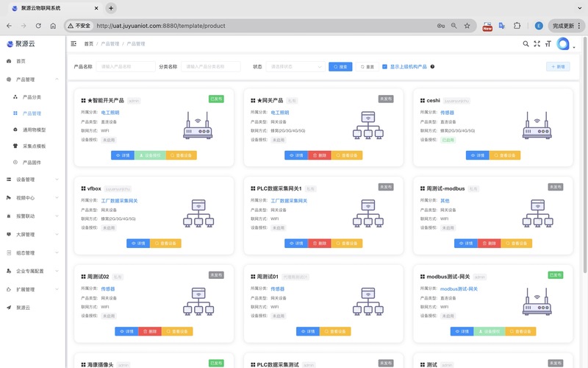Open the browser home page icon
Image resolution: width=588 pixels, height=368 pixels.
(53, 26)
